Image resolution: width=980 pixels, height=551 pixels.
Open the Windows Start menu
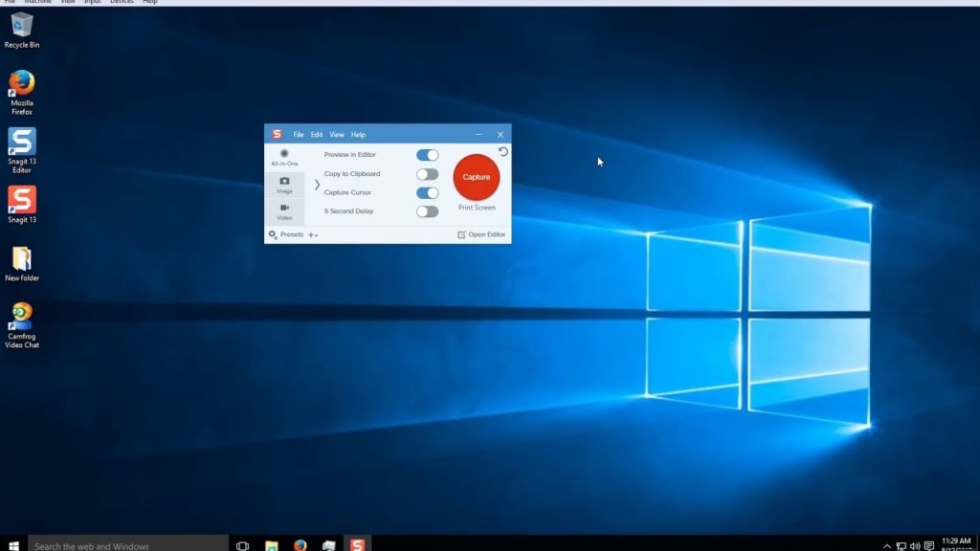point(13,545)
